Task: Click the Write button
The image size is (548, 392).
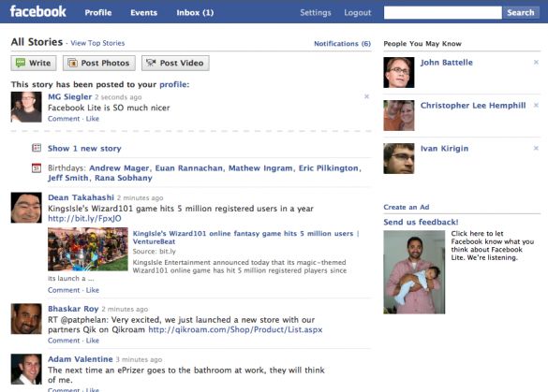Action: coord(34,63)
